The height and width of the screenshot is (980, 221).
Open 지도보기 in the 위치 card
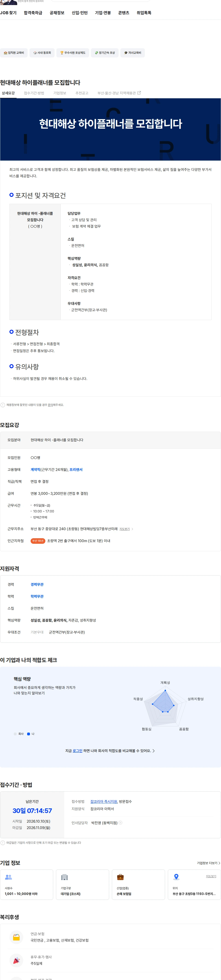pyautogui.click(x=211, y=876)
